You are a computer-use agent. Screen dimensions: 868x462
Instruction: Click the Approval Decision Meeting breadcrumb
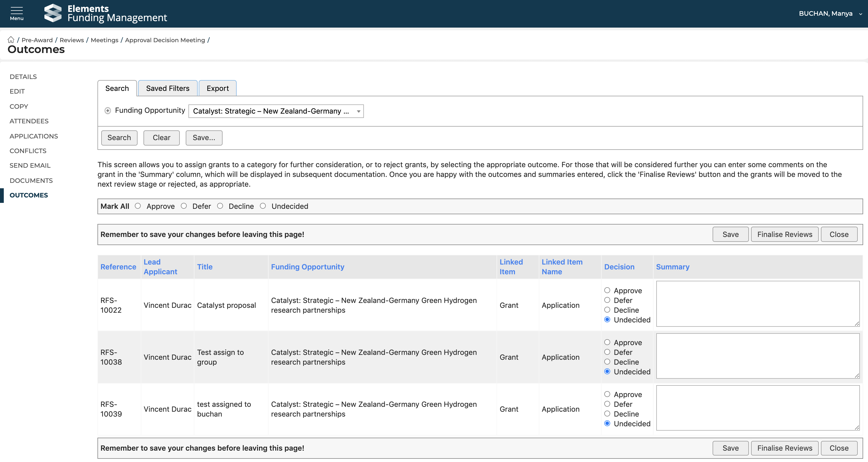coord(165,40)
